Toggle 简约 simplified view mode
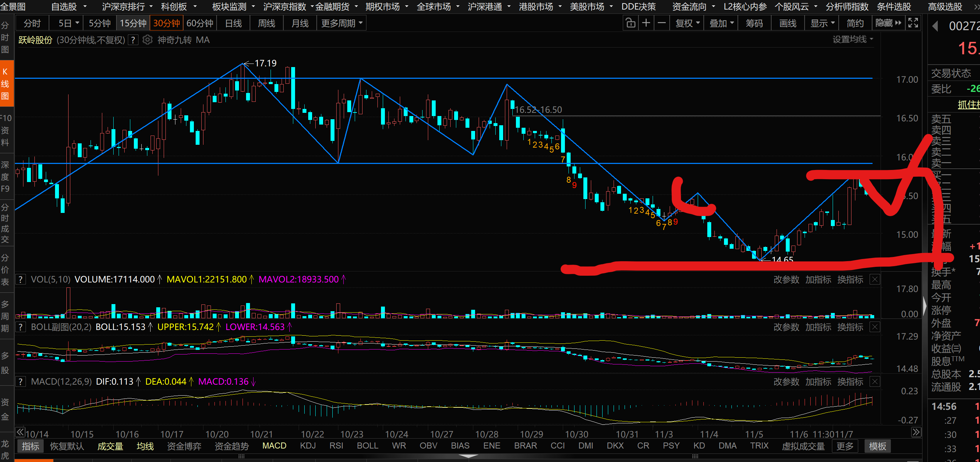The width and height of the screenshot is (980, 462). pyautogui.click(x=855, y=23)
